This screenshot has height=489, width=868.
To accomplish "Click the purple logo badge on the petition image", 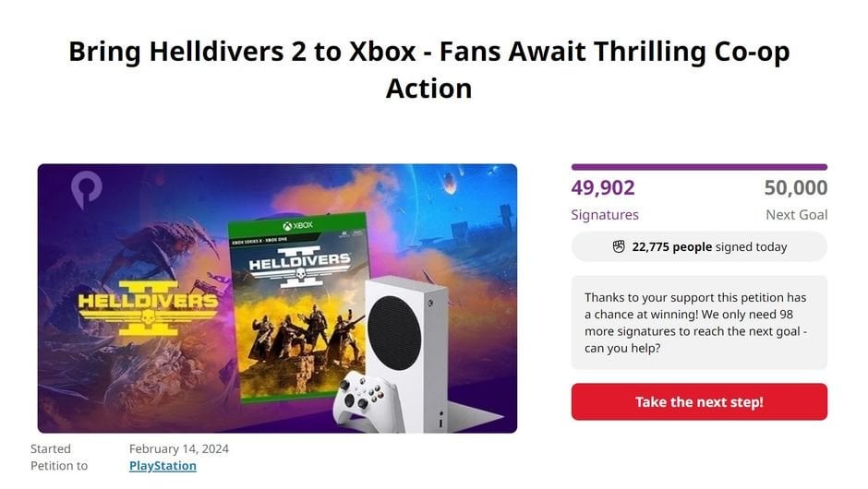I will pos(86,193).
